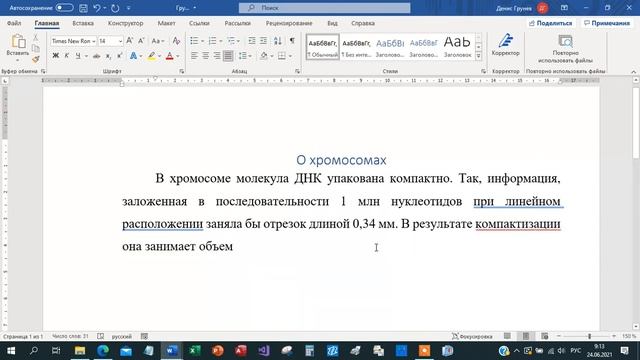
Task: Apply strikethrough to text
Action: point(96,56)
